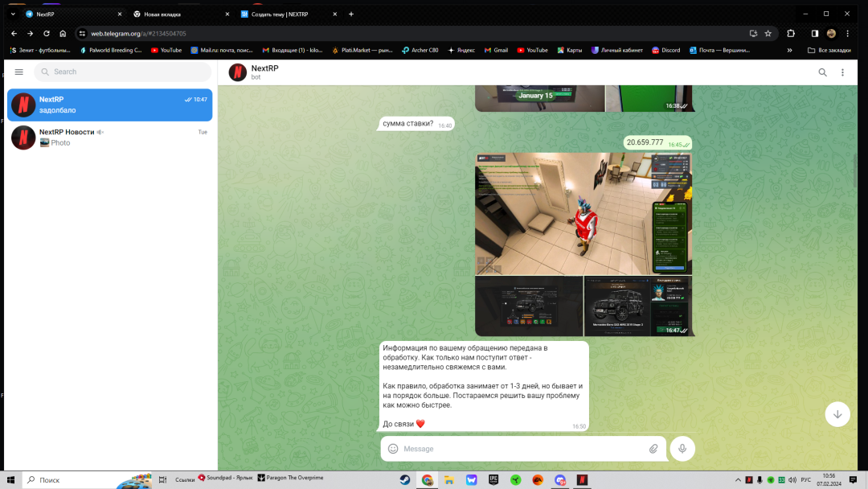Open the YouTube bookmark link
Viewport: 868px width, 489px height.
(x=166, y=50)
